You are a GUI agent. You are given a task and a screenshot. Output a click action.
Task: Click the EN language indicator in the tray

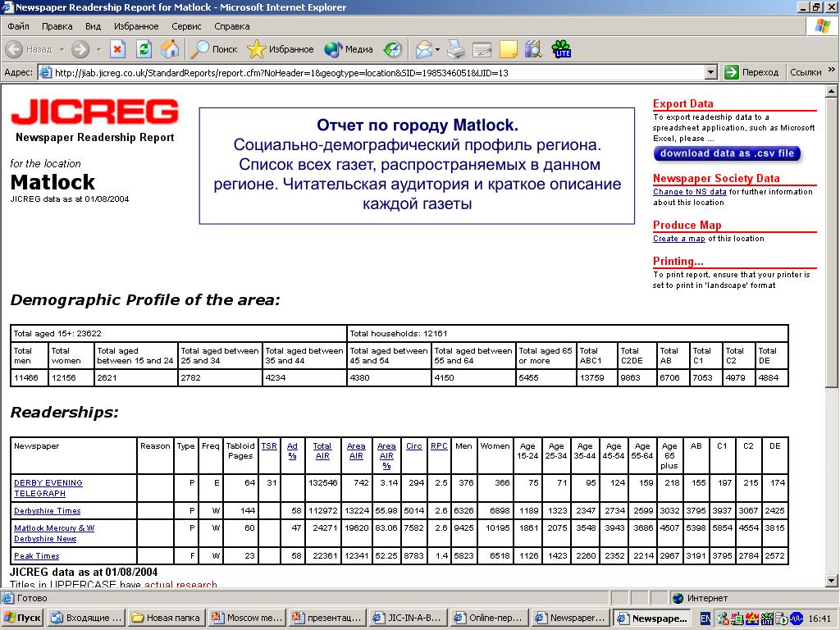(x=705, y=619)
